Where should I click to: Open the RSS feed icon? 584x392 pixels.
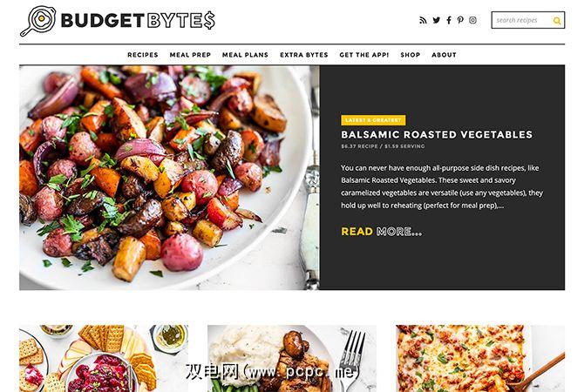coord(423,20)
